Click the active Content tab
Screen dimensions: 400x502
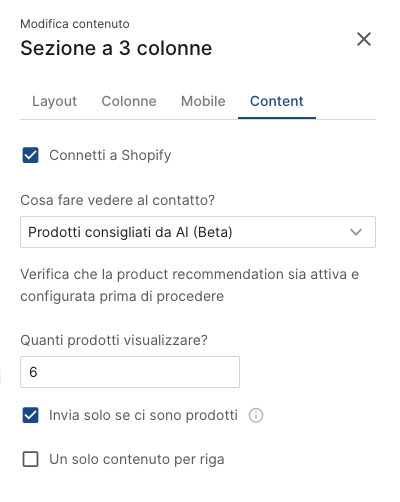point(277,101)
